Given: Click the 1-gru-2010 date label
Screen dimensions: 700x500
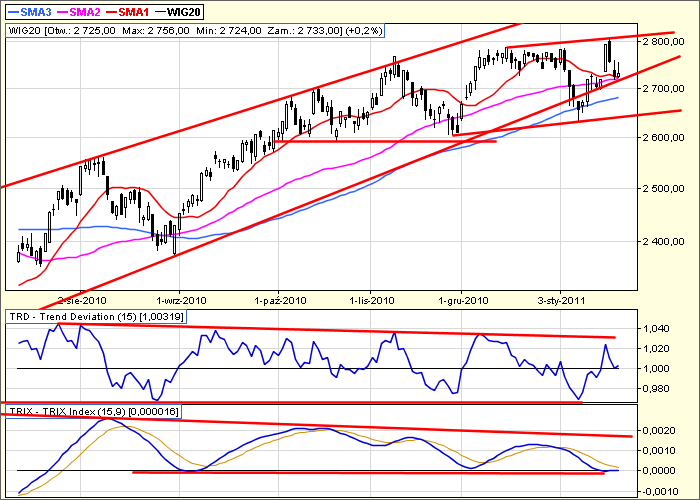Looking at the screenshot, I should click(x=463, y=300).
